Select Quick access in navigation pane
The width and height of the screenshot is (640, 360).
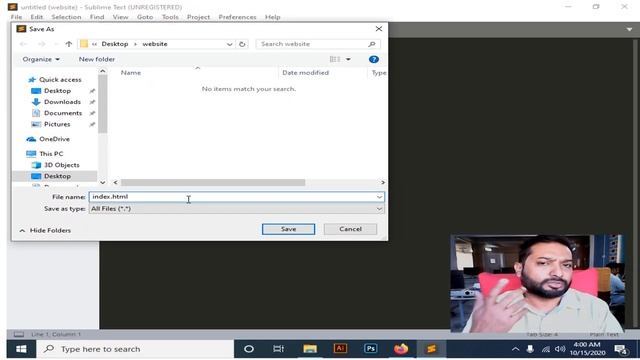point(60,80)
